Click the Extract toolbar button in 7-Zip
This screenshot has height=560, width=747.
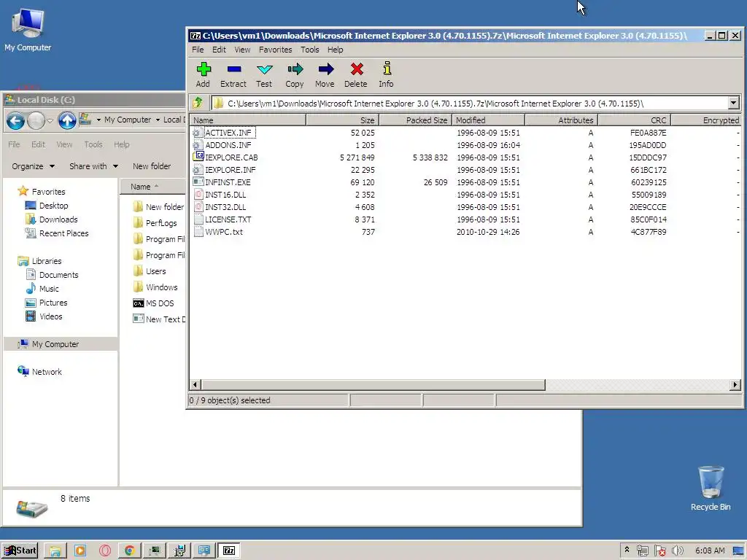(x=233, y=75)
